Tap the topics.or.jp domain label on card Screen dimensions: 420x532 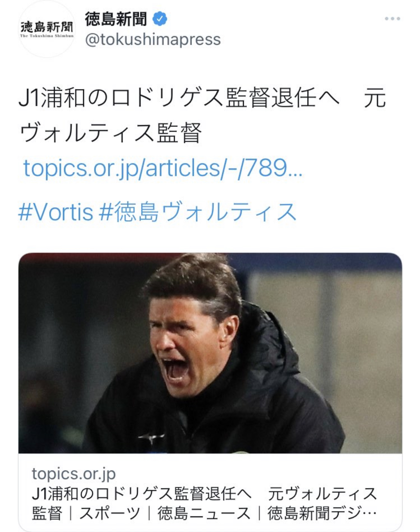(x=74, y=474)
